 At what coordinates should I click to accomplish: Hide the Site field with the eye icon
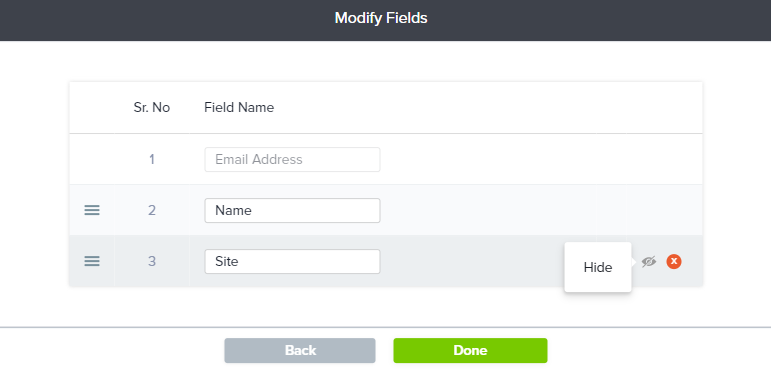point(649,262)
